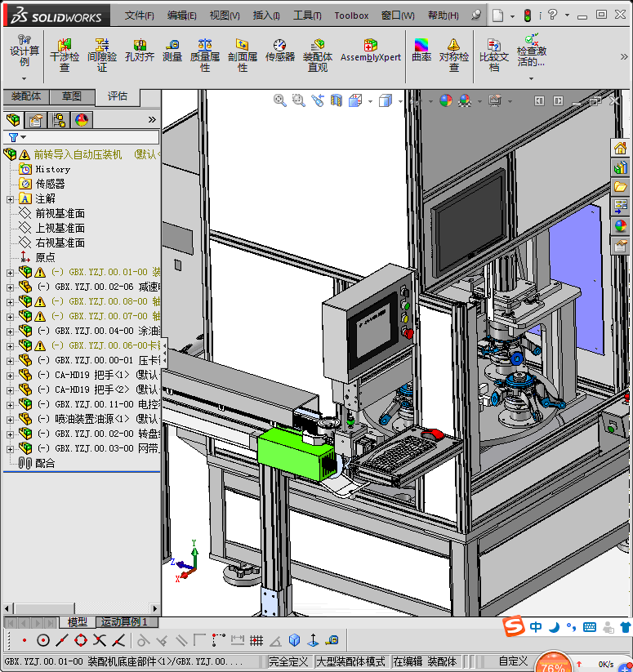Open the ConfigurationManager tab icon

pyautogui.click(x=59, y=120)
